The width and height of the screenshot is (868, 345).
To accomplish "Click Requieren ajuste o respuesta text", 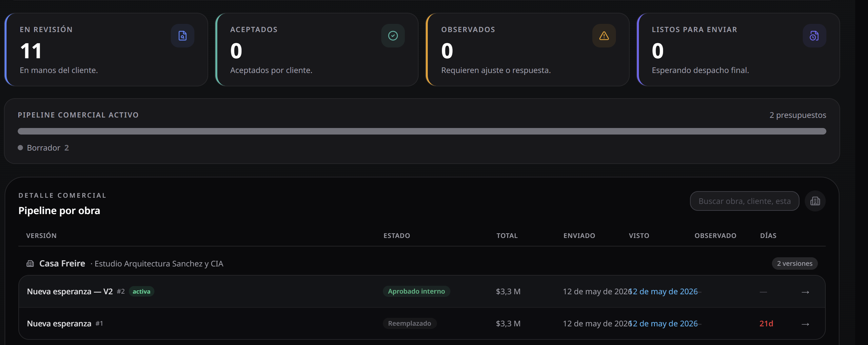I will coord(496,70).
